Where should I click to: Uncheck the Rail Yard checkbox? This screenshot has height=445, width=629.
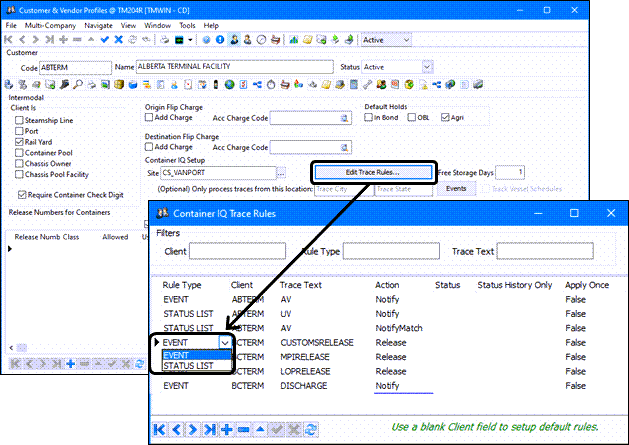point(18,142)
